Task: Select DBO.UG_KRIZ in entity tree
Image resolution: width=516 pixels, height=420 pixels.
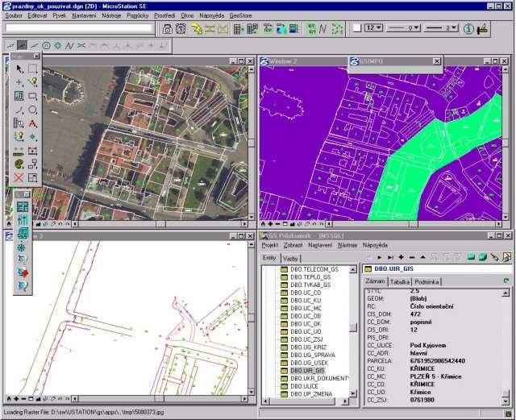Action: coord(308,347)
